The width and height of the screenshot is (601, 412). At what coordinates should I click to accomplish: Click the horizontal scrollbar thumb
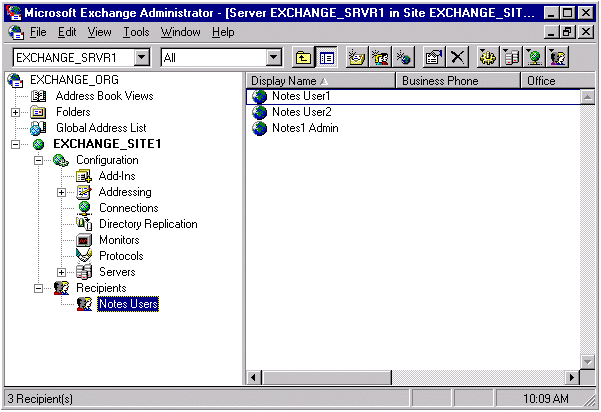coord(326,378)
